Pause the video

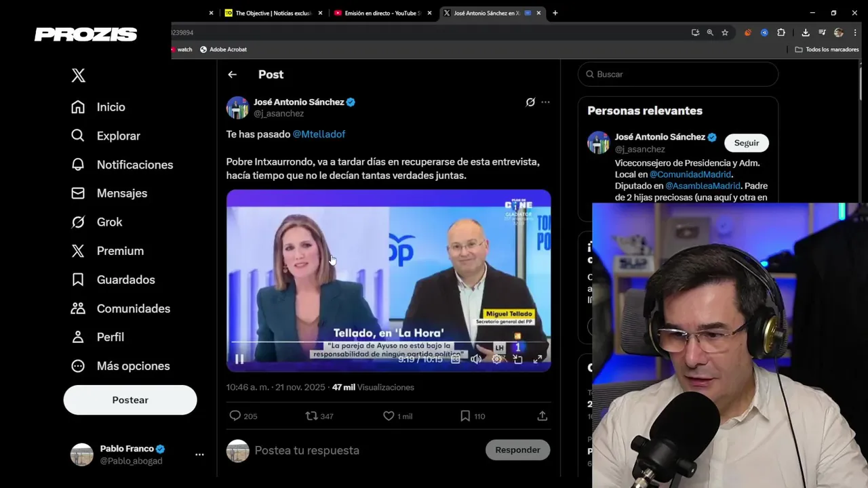click(x=239, y=359)
